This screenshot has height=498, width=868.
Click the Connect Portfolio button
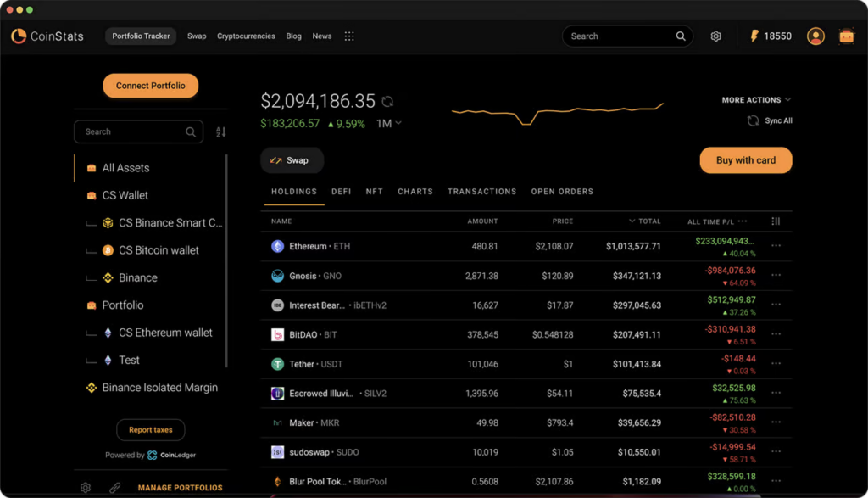[x=151, y=86]
